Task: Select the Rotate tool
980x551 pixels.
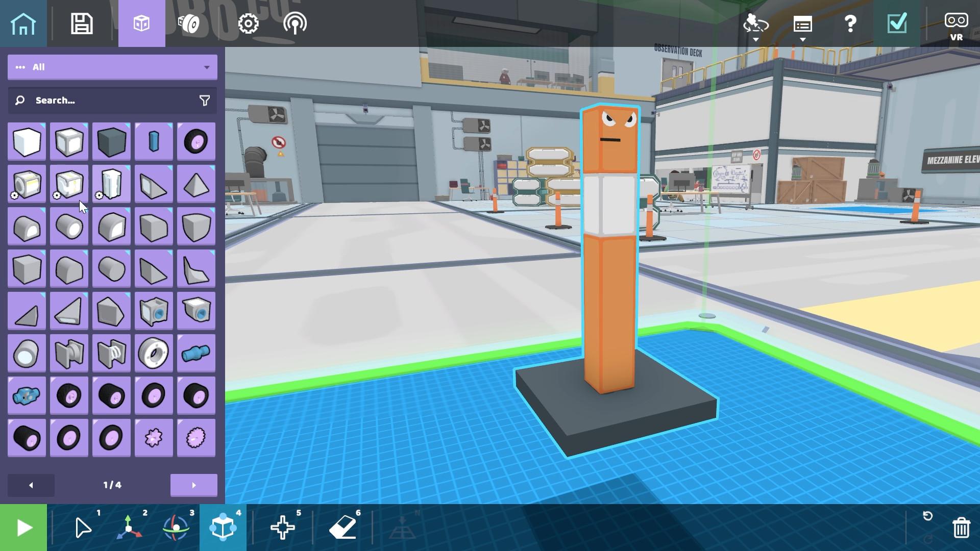Action: click(176, 528)
